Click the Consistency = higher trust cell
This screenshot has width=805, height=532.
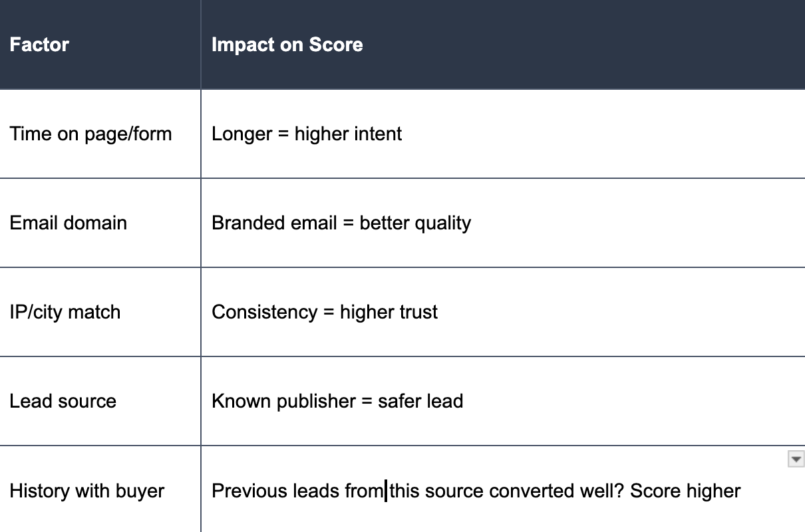point(503,312)
